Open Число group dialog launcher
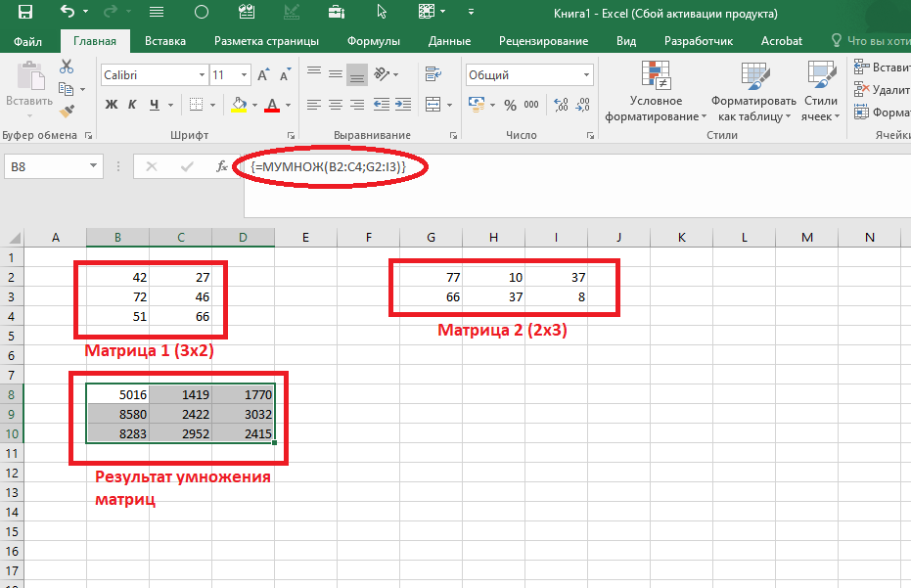Screen dimensions: 911x588 pyautogui.click(x=590, y=135)
